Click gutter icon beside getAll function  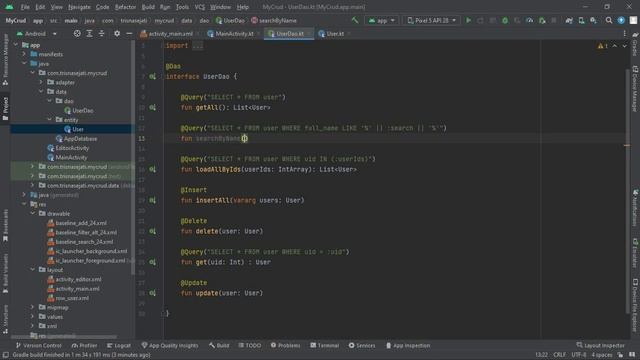(x=152, y=107)
